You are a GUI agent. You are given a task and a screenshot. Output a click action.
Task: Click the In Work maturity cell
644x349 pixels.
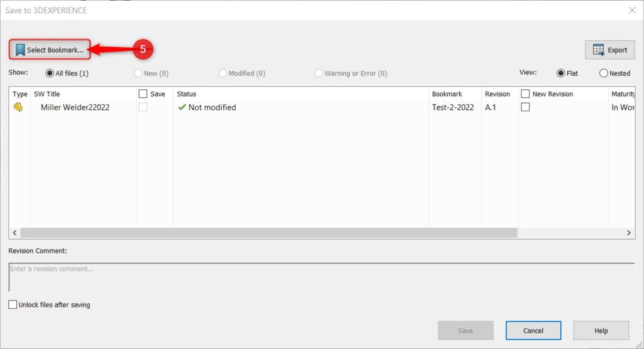pos(623,107)
